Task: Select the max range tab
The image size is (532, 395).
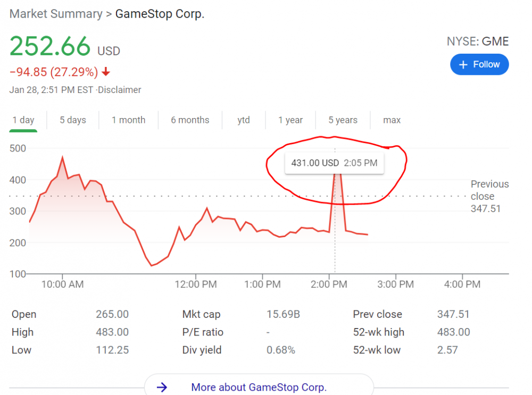Action: coord(392,120)
